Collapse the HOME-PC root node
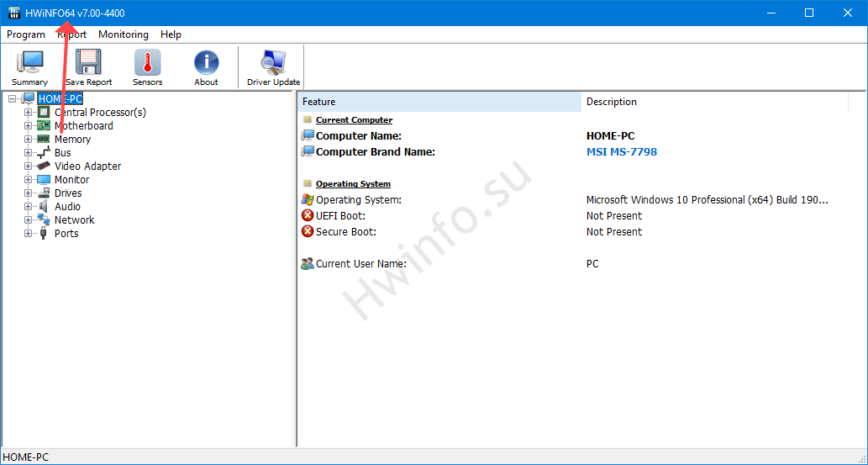The image size is (868, 465). (13, 99)
